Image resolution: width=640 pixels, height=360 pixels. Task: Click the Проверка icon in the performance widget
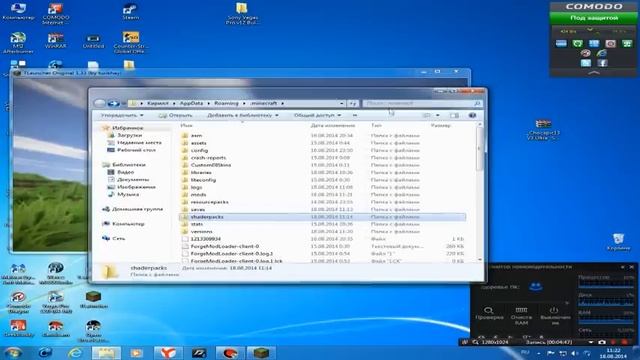point(489,313)
